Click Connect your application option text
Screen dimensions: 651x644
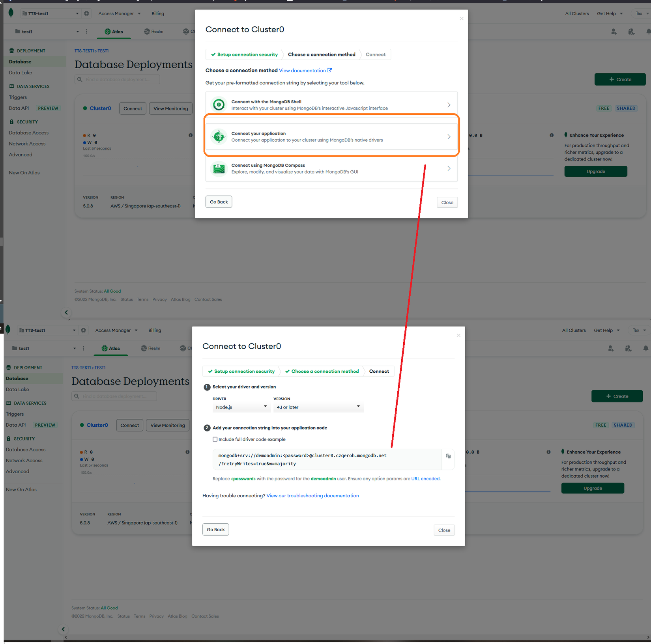pyautogui.click(x=307, y=137)
